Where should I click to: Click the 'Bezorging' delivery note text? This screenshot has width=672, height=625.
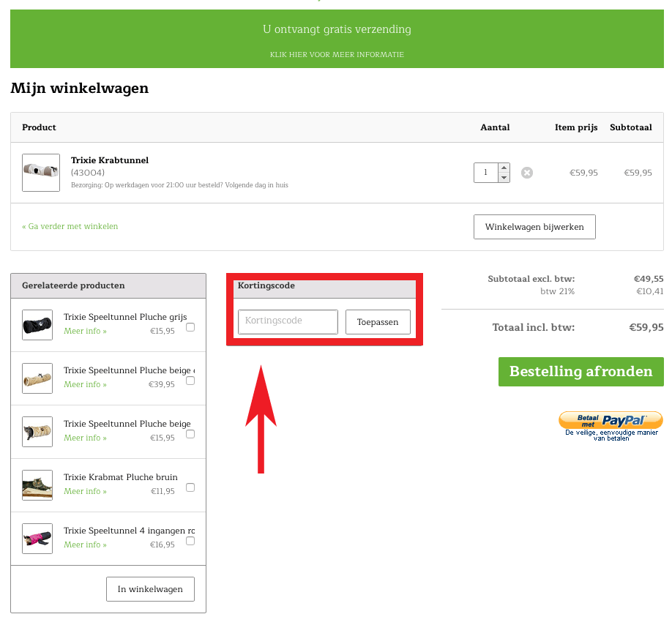coord(179,185)
